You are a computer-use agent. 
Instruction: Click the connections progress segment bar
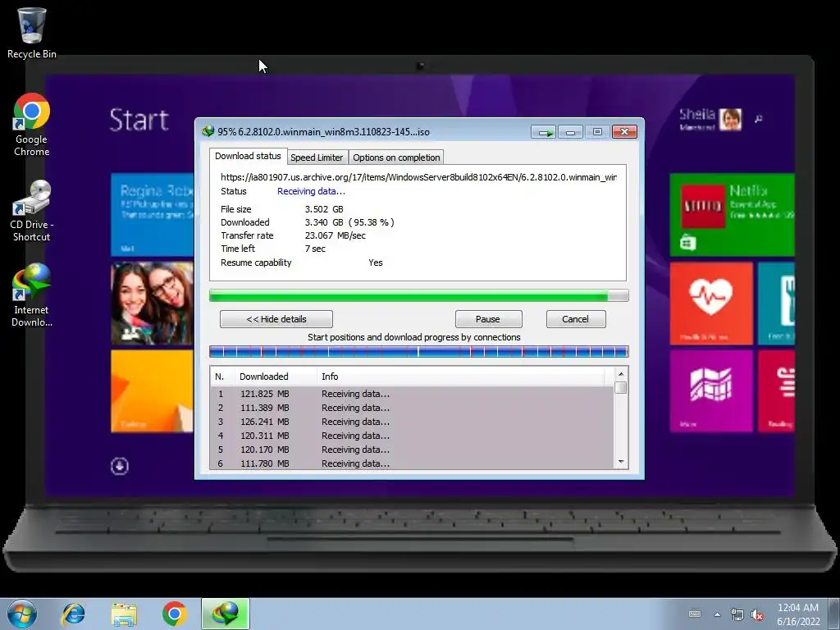click(419, 351)
